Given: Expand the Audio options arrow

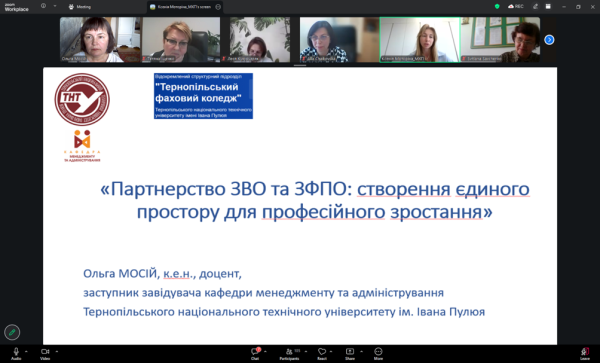Looking at the screenshot, I should 26,351.
